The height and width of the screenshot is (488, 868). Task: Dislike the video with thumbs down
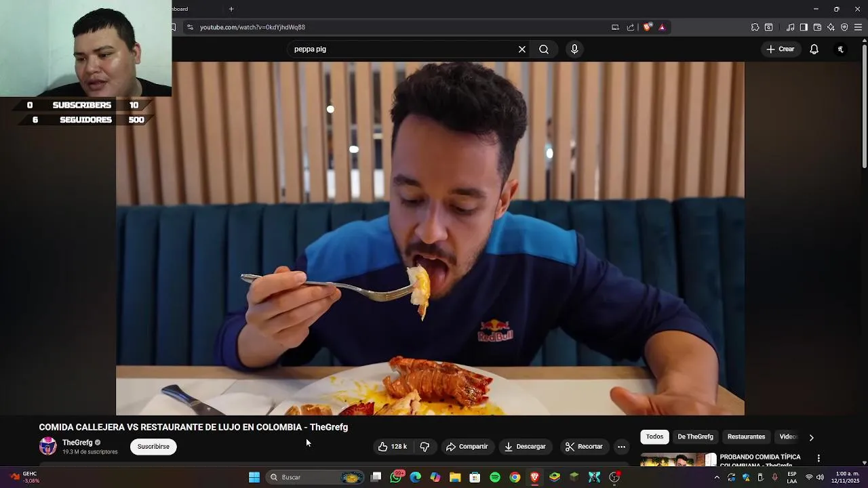tap(425, 447)
